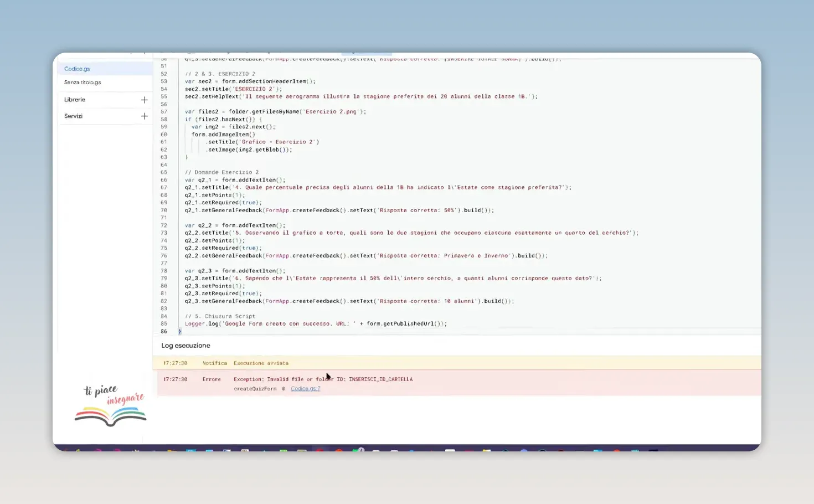Place cursor on 'q2_2.setTitle' line 73
The image size is (814, 504).
411,233
